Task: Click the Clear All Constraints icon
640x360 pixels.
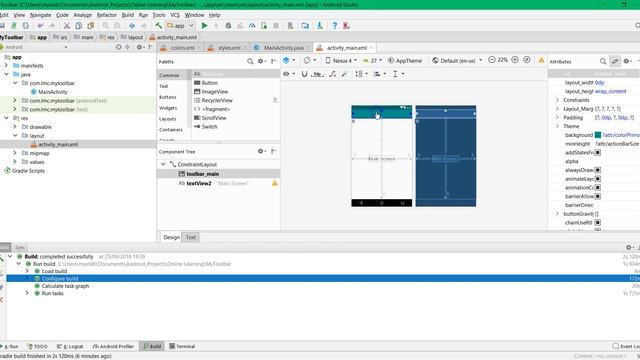Action: click(333, 74)
